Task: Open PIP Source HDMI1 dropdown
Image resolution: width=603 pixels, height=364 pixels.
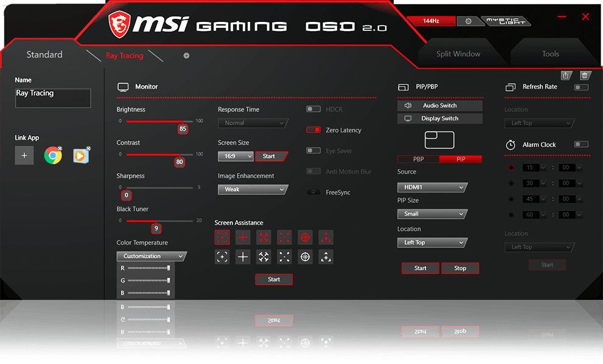Action: tap(432, 187)
